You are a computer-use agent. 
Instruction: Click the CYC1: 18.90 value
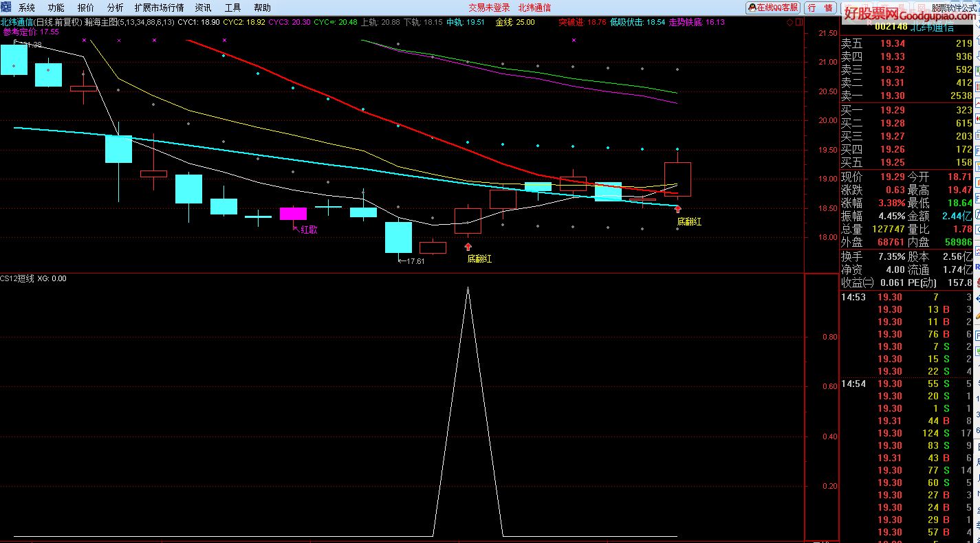(199, 22)
